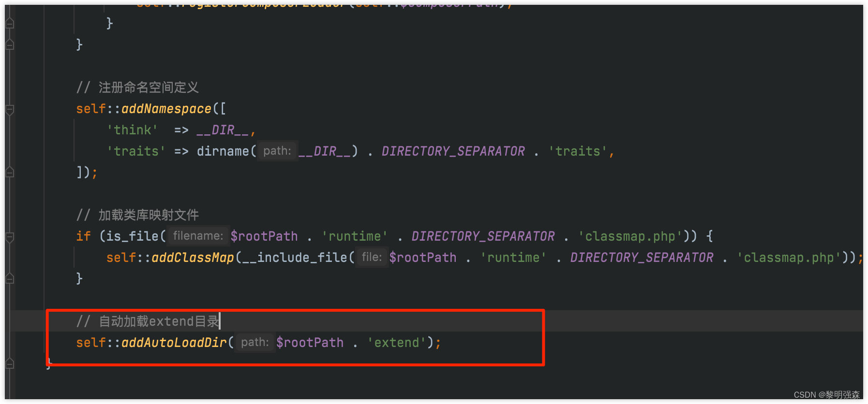Click DIRECTORY_SEPARATOR in the addClassMap line
Viewport: 868px width, 404px height.
pyautogui.click(x=642, y=258)
